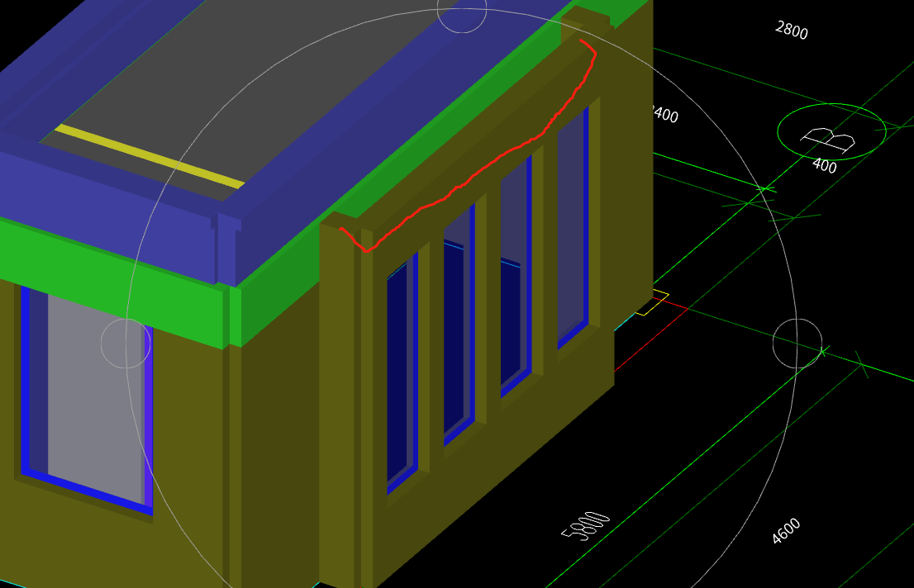Select the gray glass window on left wall
914x588 pixels.
click(x=96, y=400)
